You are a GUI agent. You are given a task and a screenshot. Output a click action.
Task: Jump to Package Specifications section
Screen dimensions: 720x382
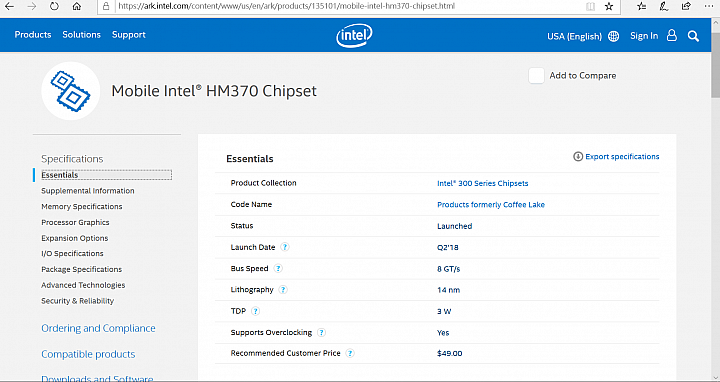pyautogui.click(x=82, y=269)
